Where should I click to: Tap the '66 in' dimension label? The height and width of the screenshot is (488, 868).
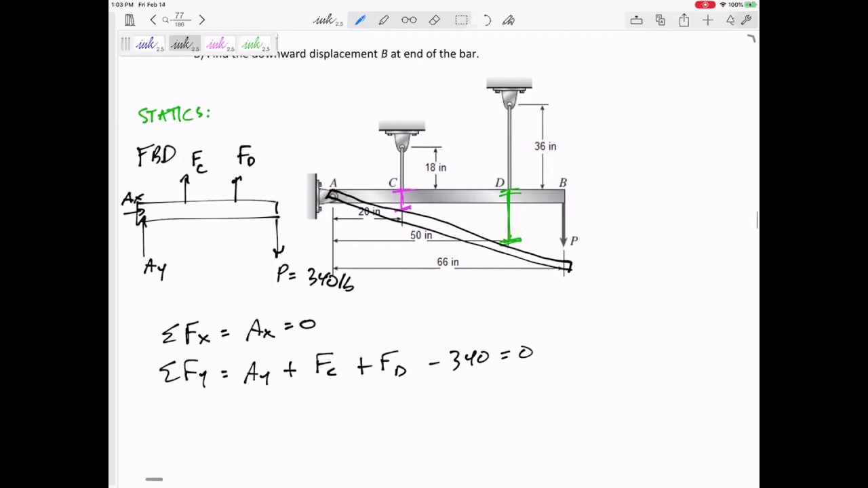click(448, 262)
